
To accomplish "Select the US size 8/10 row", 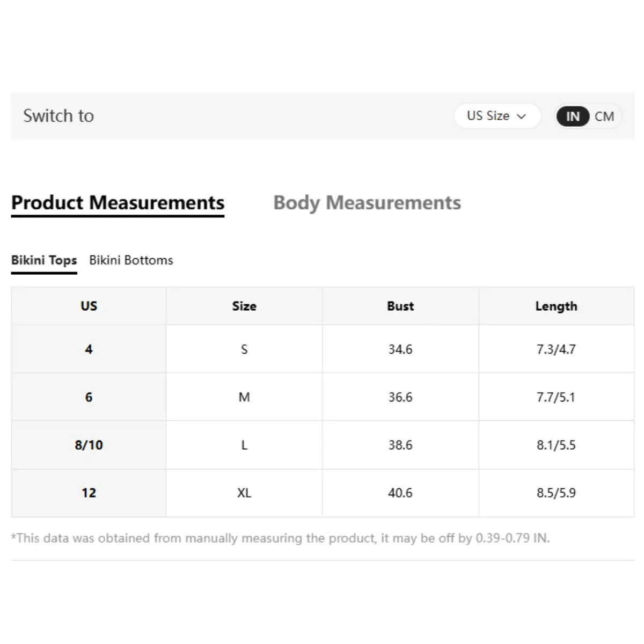I will tap(89, 445).
